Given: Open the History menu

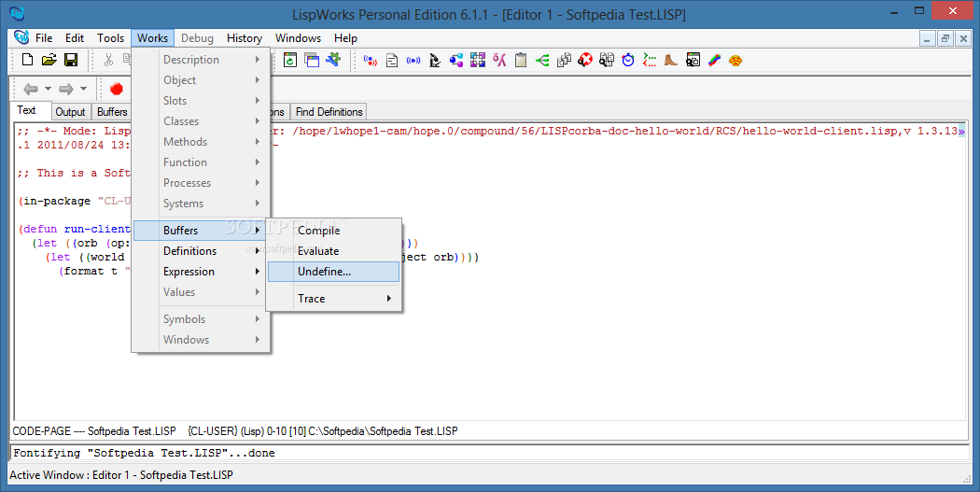Looking at the screenshot, I should pos(245,38).
